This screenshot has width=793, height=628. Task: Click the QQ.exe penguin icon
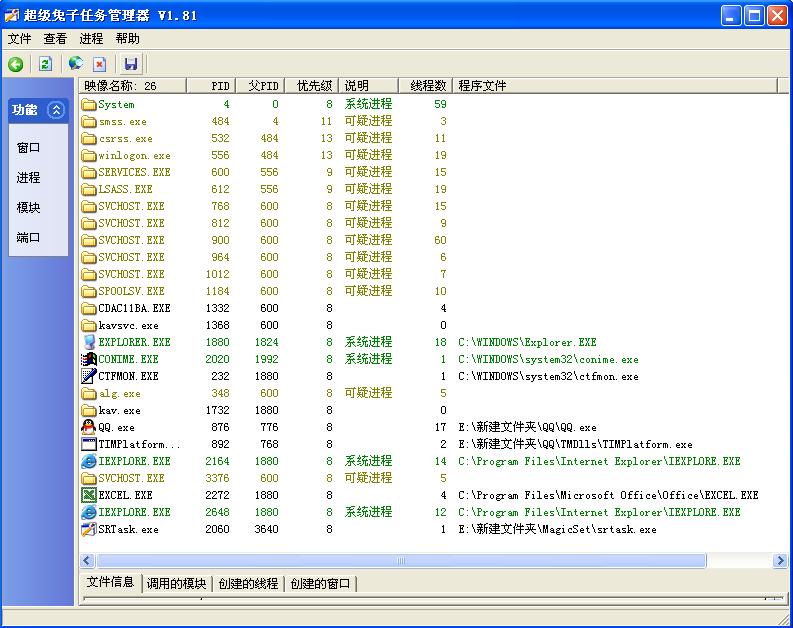[89, 427]
